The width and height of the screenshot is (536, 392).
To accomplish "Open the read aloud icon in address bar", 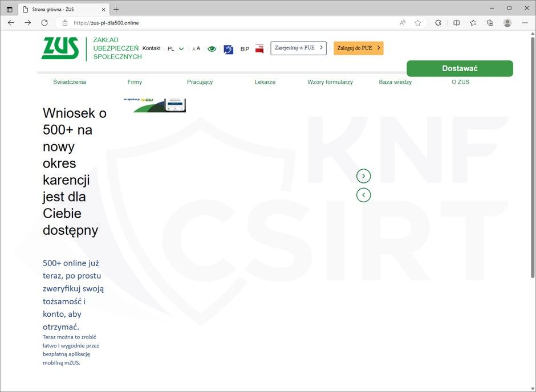I will [403, 23].
